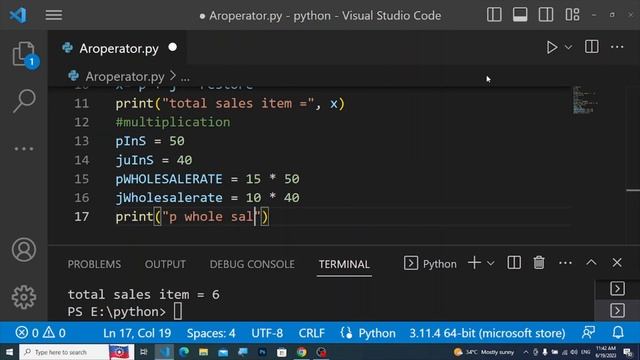Click the code minimap
Image resolution: width=640 pixels, height=360 pixels.
tap(584, 100)
